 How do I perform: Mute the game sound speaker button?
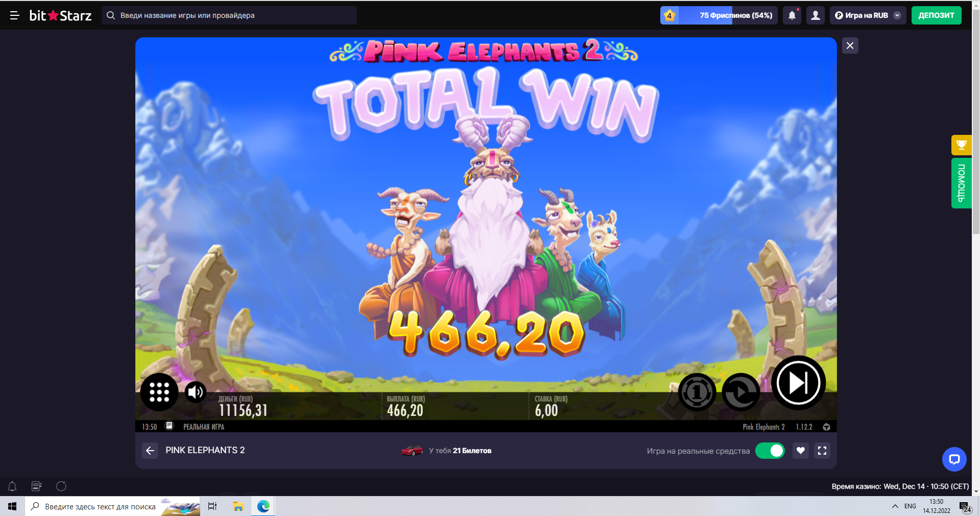tap(195, 392)
